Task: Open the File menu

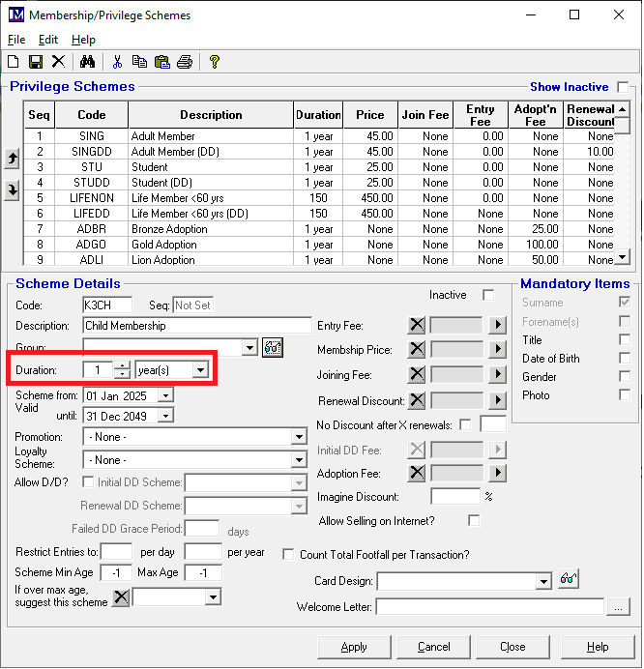Action: pos(16,40)
